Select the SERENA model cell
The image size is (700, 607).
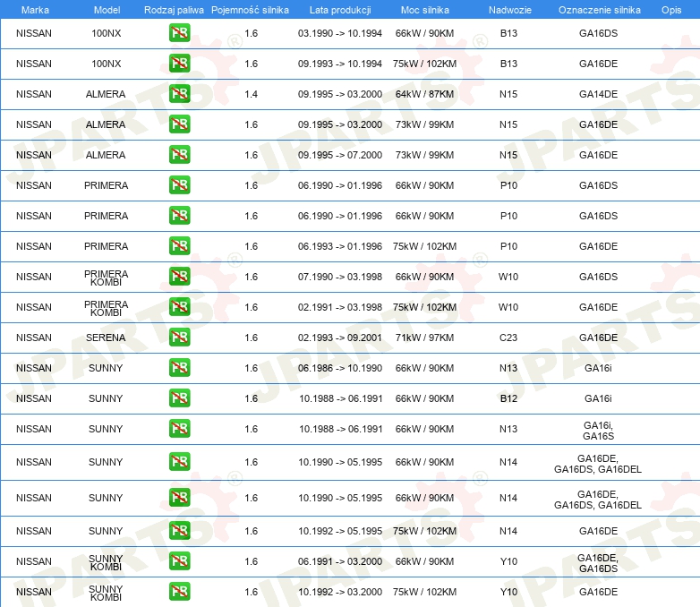106,338
